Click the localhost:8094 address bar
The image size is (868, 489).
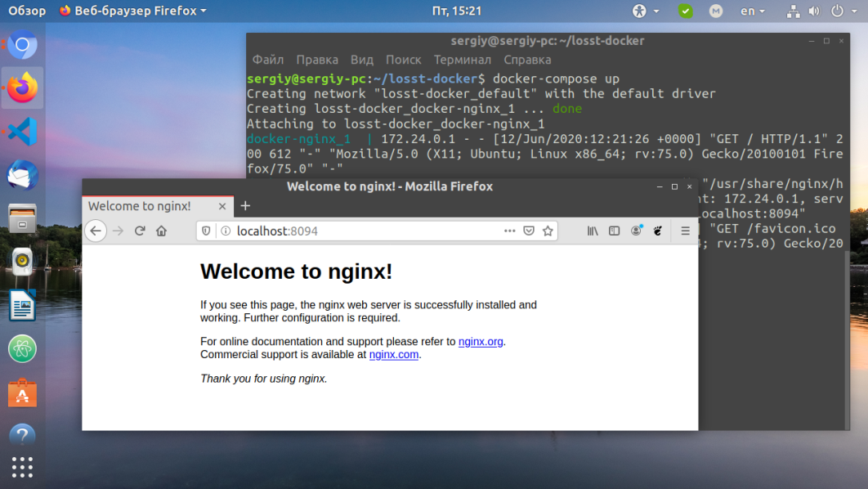(368, 231)
